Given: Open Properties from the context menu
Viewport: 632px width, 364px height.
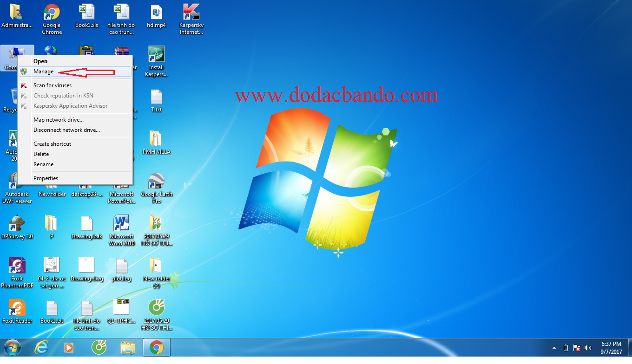Looking at the screenshot, I should tap(75, 178).
